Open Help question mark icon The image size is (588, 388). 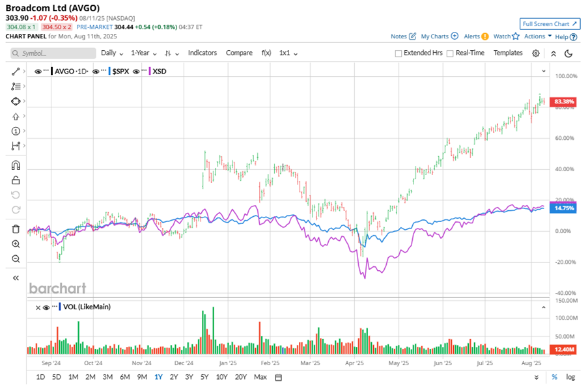(574, 36)
